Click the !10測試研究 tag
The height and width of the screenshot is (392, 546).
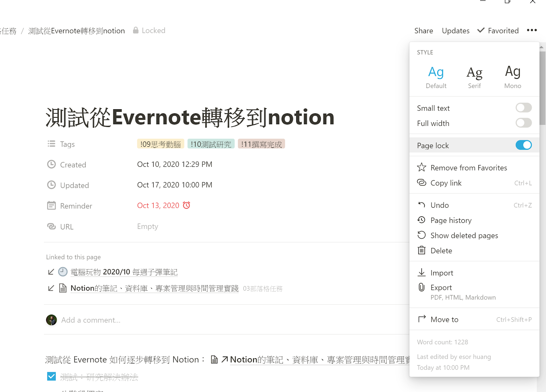[x=211, y=144]
